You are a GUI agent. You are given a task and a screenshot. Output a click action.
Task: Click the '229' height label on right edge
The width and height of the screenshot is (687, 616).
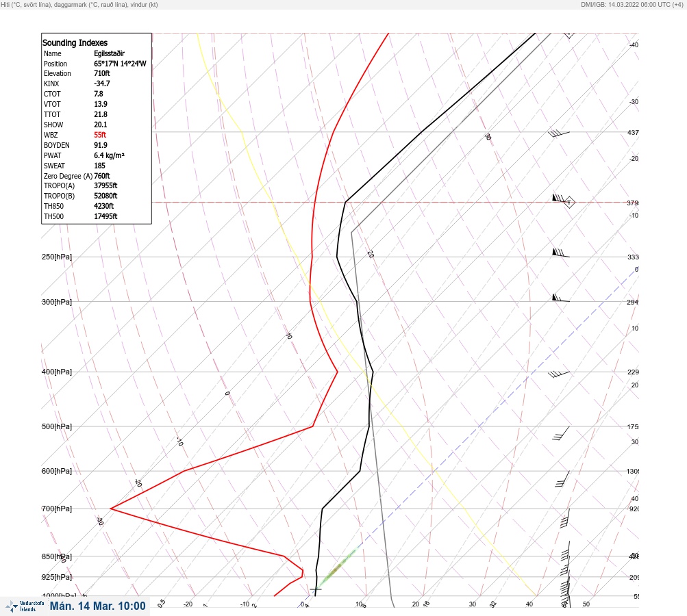633,372
